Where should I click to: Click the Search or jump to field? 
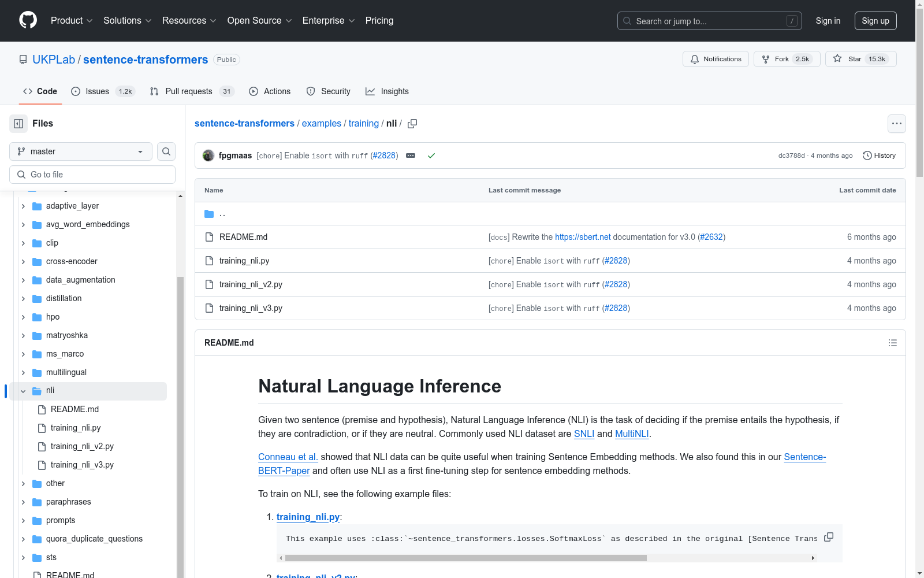(x=710, y=21)
